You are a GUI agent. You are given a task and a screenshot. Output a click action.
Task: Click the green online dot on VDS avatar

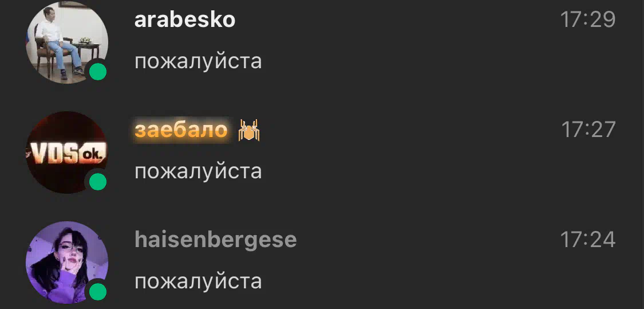click(98, 182)
